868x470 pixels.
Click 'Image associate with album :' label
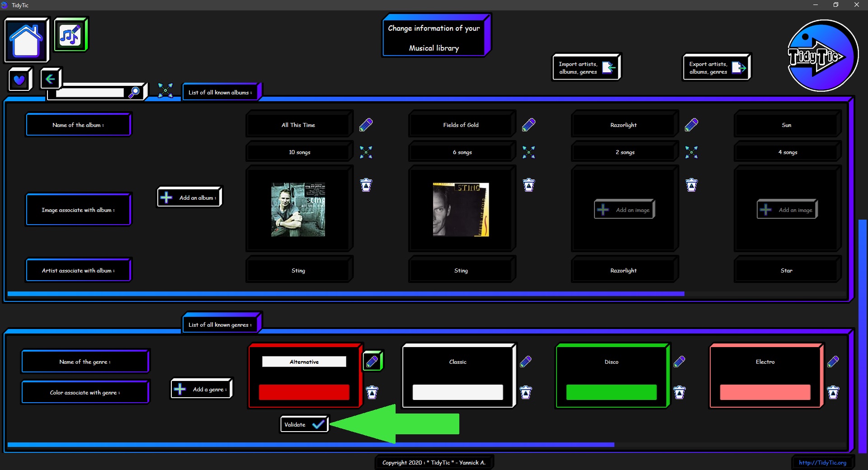(78, 210)
